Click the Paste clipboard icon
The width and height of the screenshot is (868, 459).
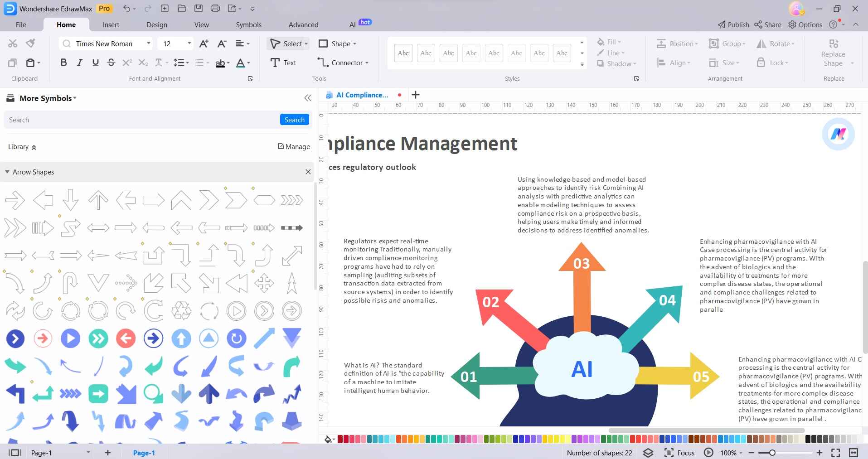point(30,63)
